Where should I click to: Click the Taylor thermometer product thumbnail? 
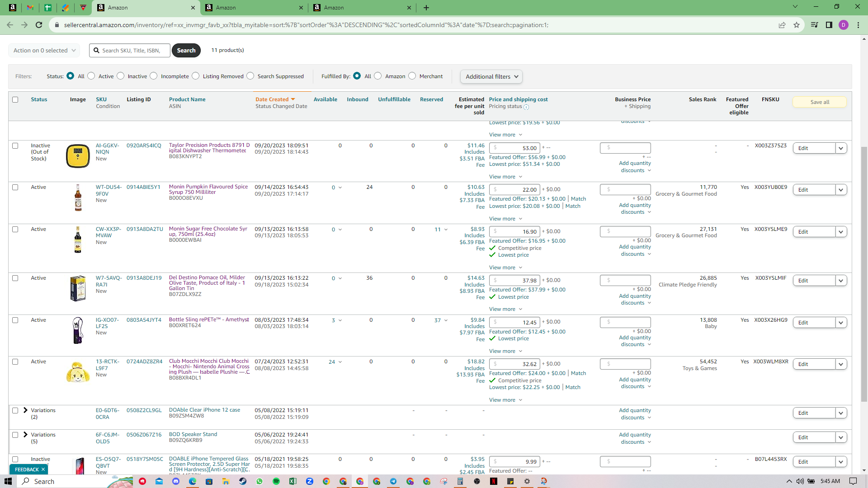tap(78, 156)
